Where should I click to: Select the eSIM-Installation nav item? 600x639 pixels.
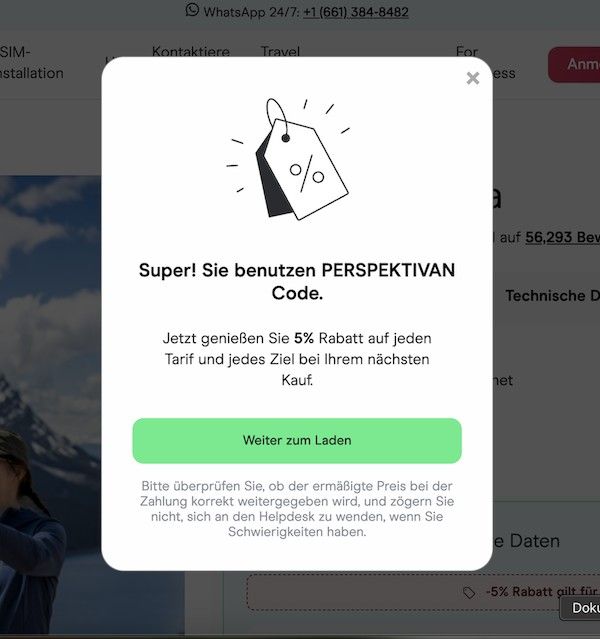32,62
